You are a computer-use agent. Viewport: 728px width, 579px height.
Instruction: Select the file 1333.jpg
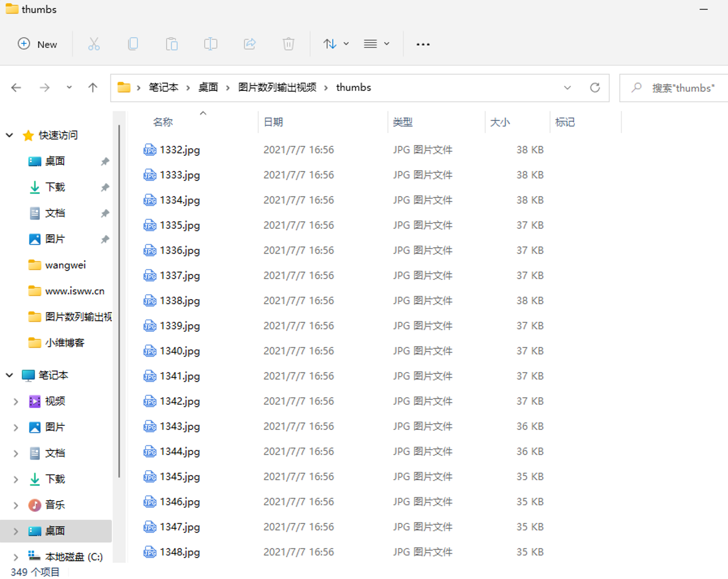coord(180,175)
